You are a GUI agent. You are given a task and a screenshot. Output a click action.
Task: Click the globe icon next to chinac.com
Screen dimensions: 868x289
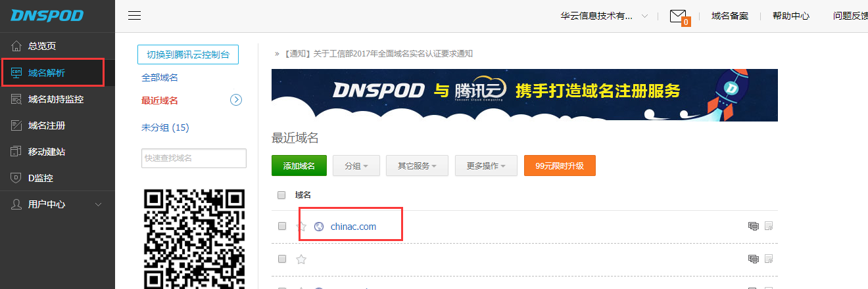(320, 227)
